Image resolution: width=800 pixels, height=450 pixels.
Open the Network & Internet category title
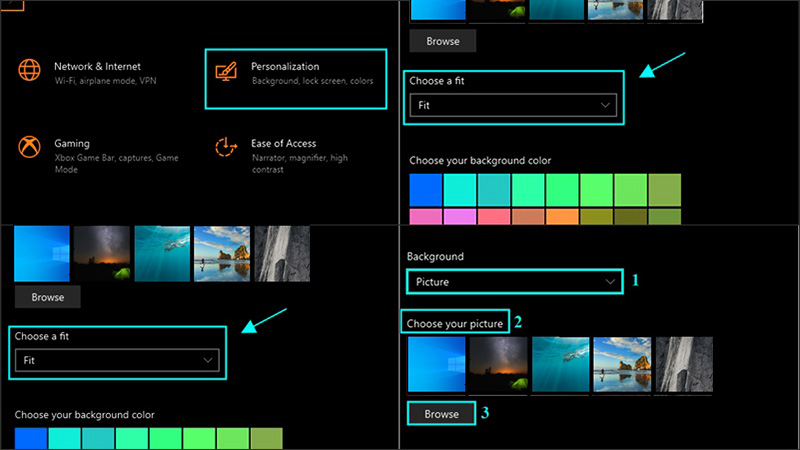click(97, 66)
